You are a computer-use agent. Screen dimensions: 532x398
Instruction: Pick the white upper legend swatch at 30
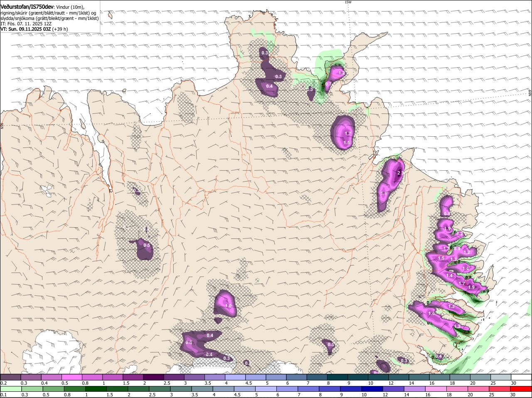click(x=522, y=377)
